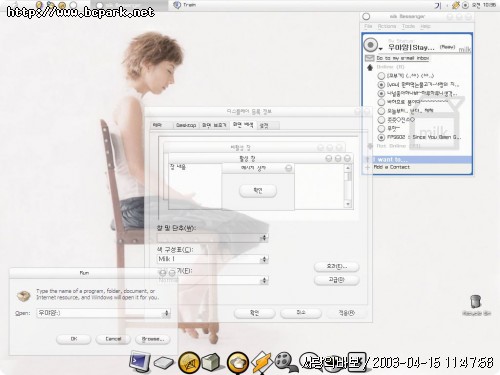Open the windows and buttons style dropdown
This screenshot has height=375, width=500.
coord(264,238)
